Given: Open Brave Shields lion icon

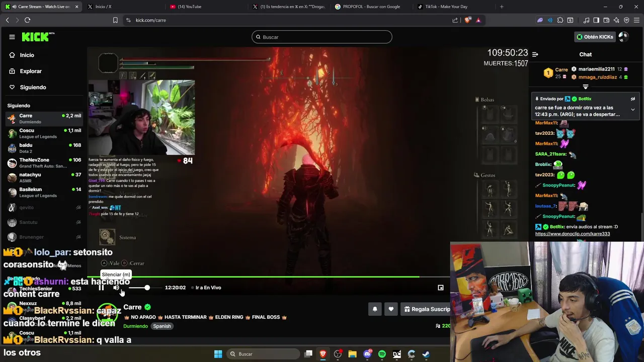Looking at the screenshot, I should pyautogui.click(x=468, y=20).
